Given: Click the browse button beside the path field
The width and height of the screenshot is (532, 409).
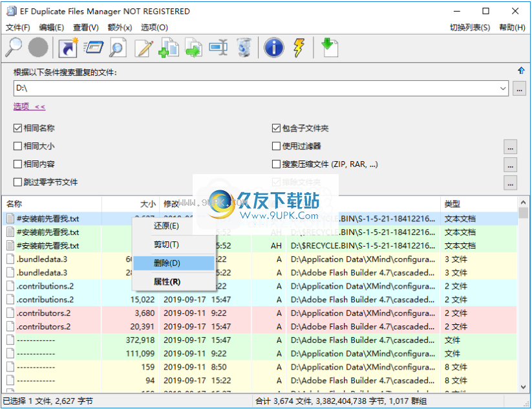Looking at the screenshot, I should pos(519,89).
